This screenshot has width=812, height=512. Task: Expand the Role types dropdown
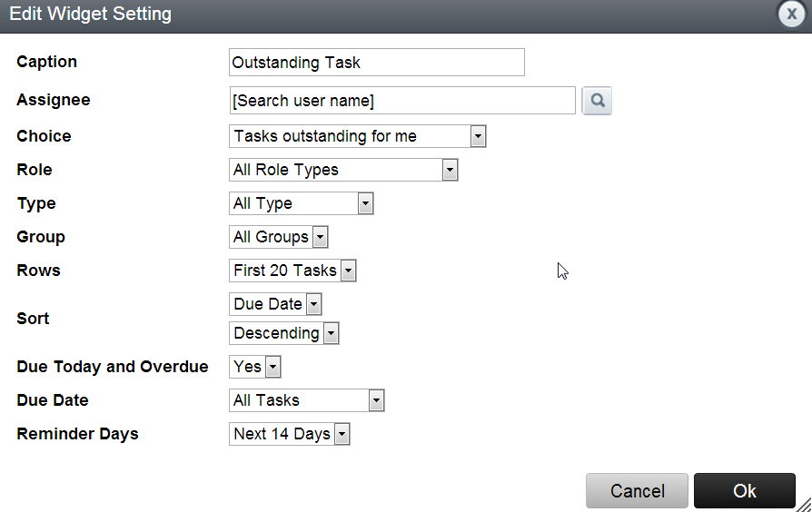pyautogui.click(x=343, y=170)
